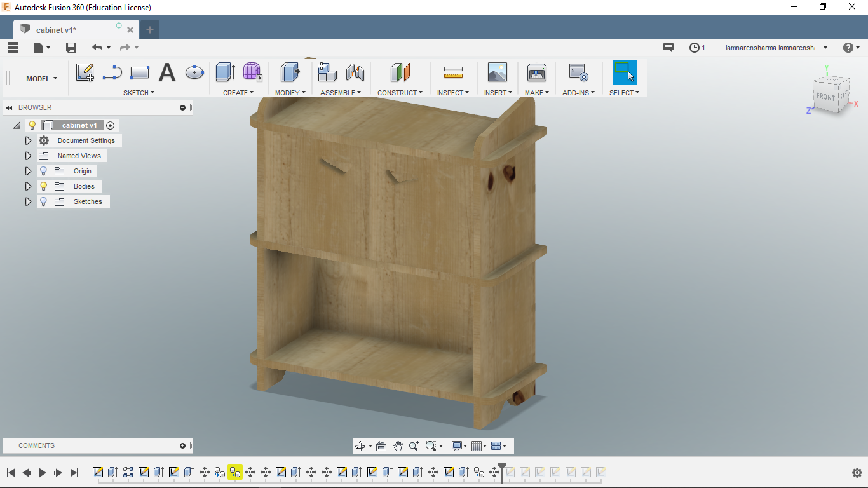868x488 pixels.
Task: Click the Measure tool in Inspect
Action: (x=453, y=72)
